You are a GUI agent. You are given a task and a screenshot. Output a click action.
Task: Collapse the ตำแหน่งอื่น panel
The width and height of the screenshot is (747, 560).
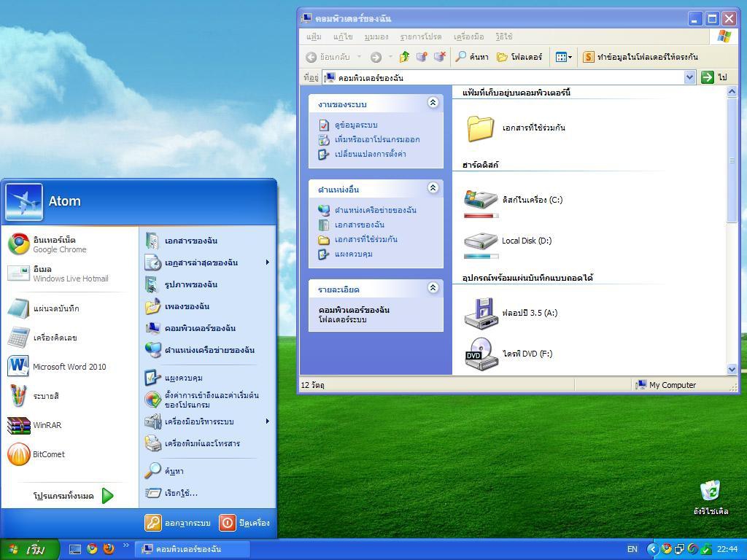pyautogui.click(x=433, y=188)
